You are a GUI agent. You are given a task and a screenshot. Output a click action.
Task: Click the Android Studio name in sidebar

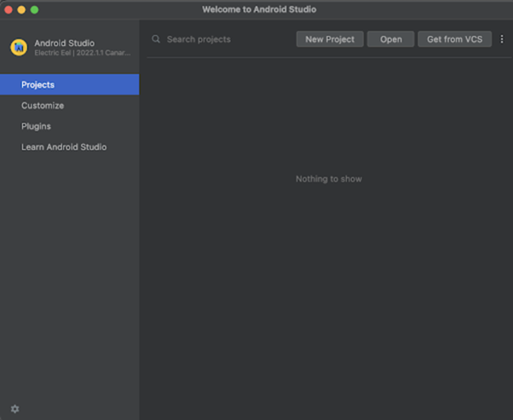click(x=65, y=43)
